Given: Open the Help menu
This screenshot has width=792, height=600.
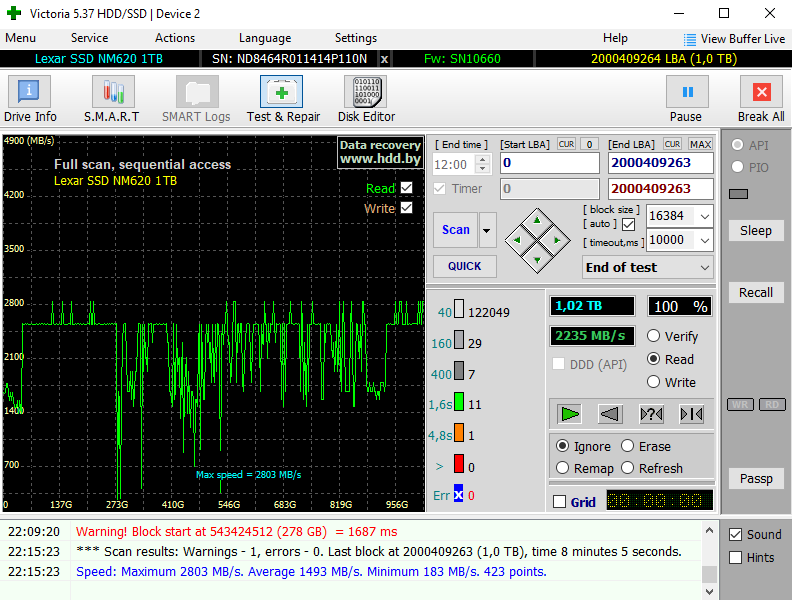Looking at the screenshot, I should click(x=615, y=38).
